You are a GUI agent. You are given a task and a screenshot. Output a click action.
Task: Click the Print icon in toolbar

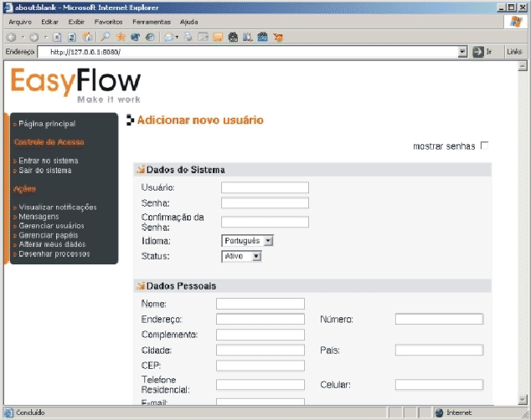(188, 37)
